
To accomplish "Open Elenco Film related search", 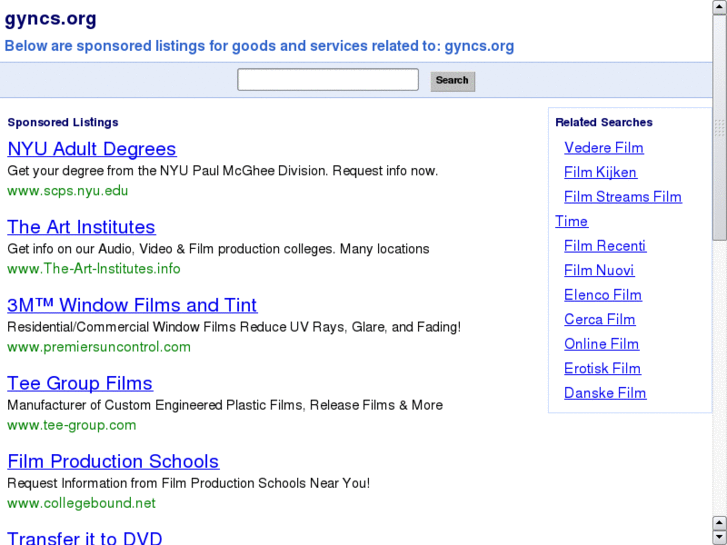I will click(602, 295).
